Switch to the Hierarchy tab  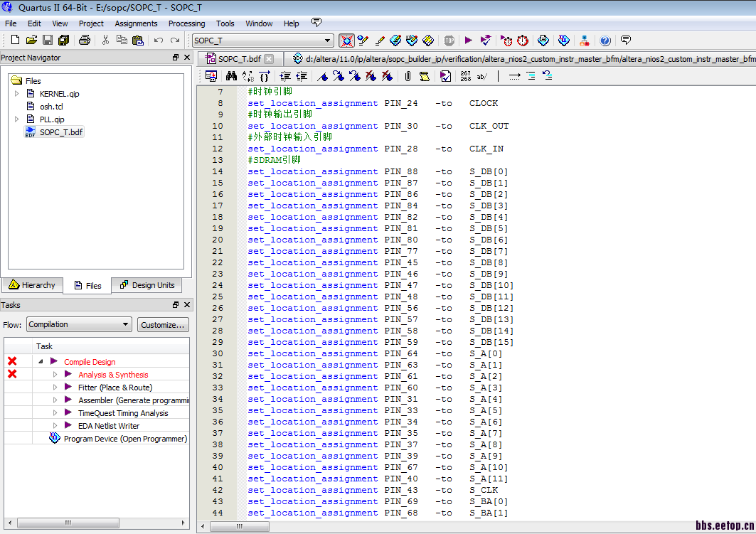[x=32, y=285]
